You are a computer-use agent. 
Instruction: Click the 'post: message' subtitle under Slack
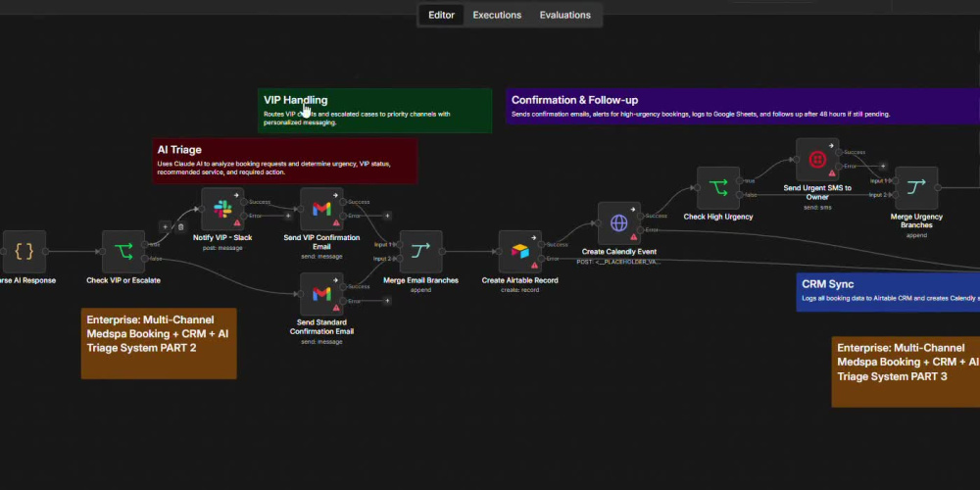(x=222, y=248)
